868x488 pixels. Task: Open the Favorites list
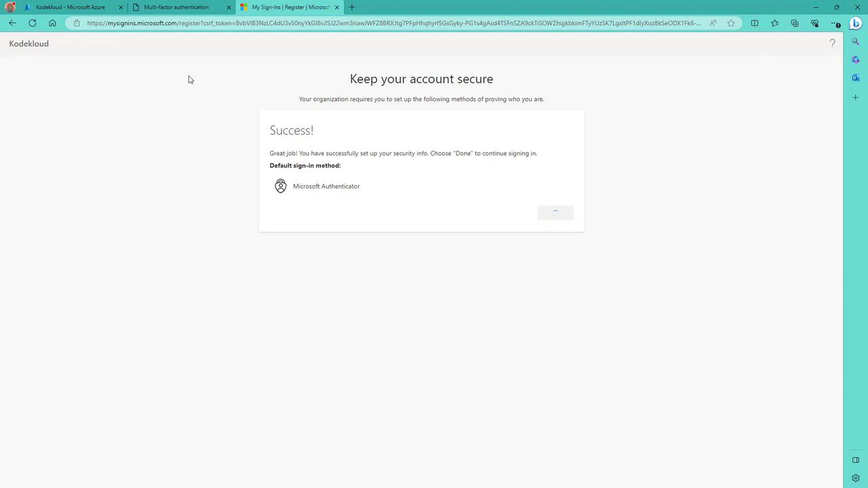pos(775,23)
